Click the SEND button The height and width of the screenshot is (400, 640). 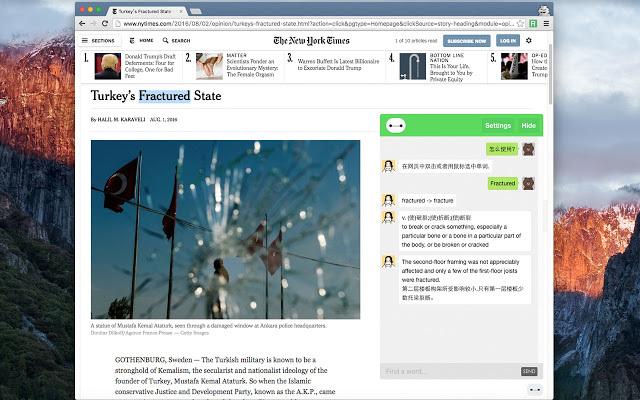(x=529, y=371)
